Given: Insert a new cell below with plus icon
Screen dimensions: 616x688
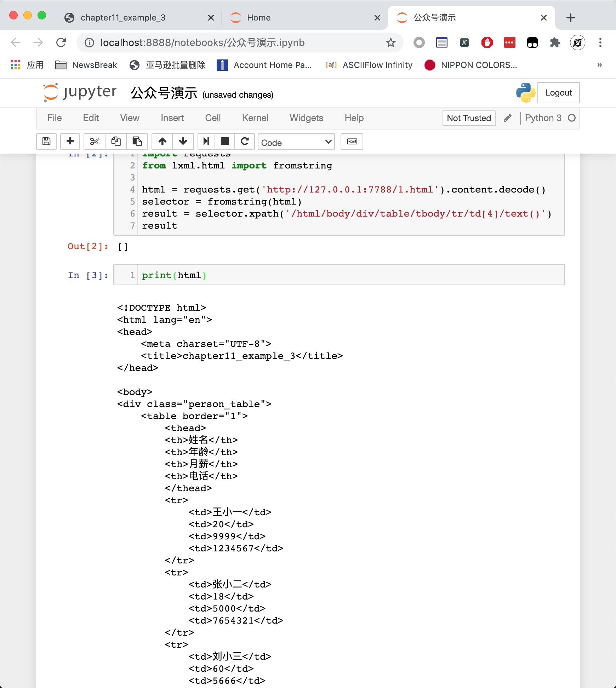Looking at the screenshot, I should coord(70,142).
